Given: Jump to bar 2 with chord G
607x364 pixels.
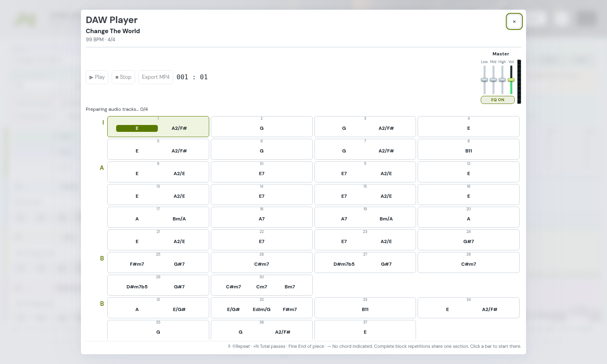Looking at the screenshot, I should tap(262, 127).
